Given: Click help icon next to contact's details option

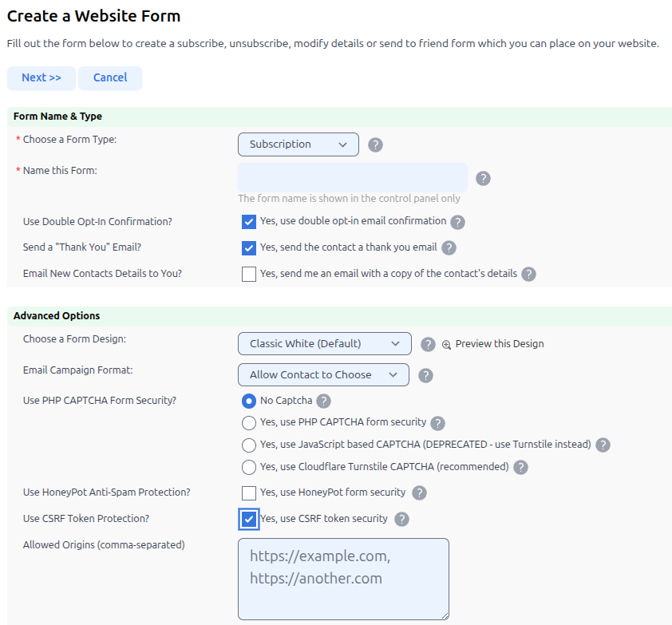Looking at the screenshot, I should click(x=528, y=274).
